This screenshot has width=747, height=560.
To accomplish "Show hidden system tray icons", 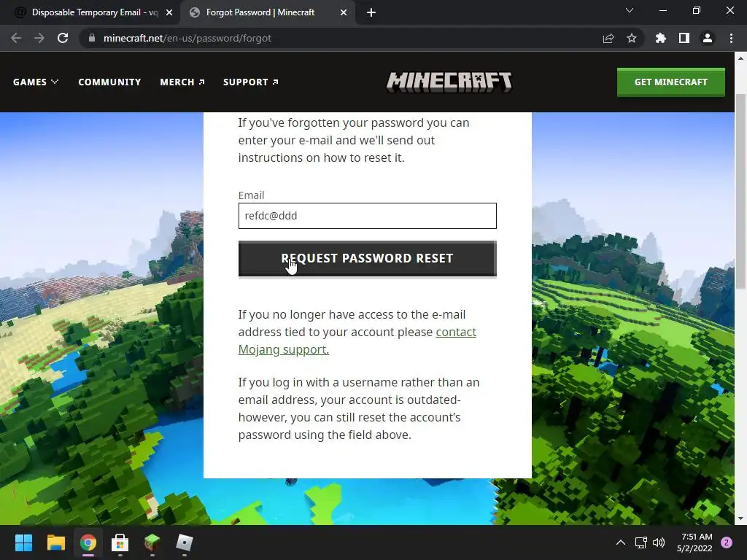I will 620,542.
